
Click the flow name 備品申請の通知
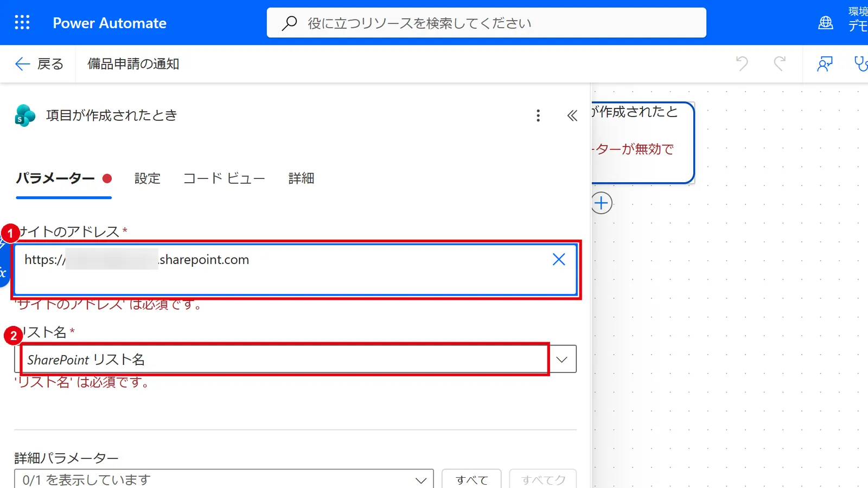[x=133, y=64]
